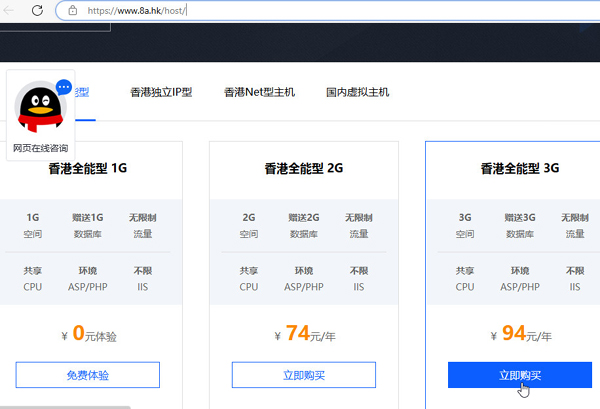Click 1G 空间 spec
The width and height of the screenshot is (600, 409).
[x=33, y=226]
